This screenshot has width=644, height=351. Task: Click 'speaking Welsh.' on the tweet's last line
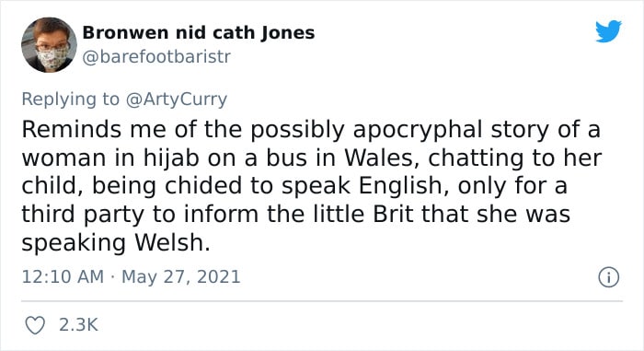[x=116, y=243]
